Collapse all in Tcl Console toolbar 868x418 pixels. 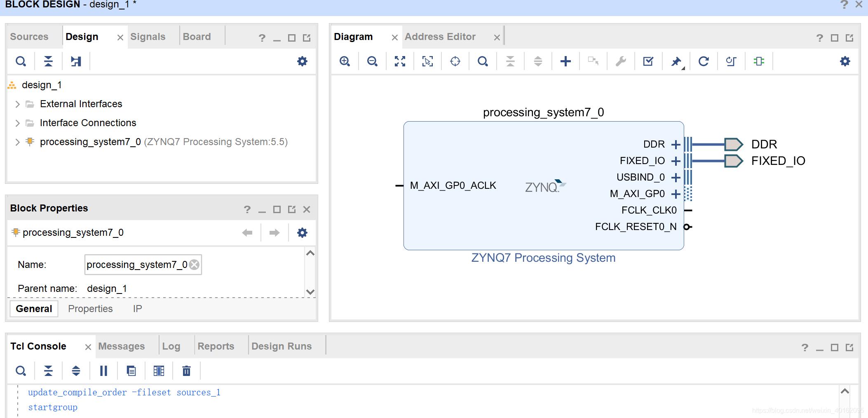pos(48,371)
